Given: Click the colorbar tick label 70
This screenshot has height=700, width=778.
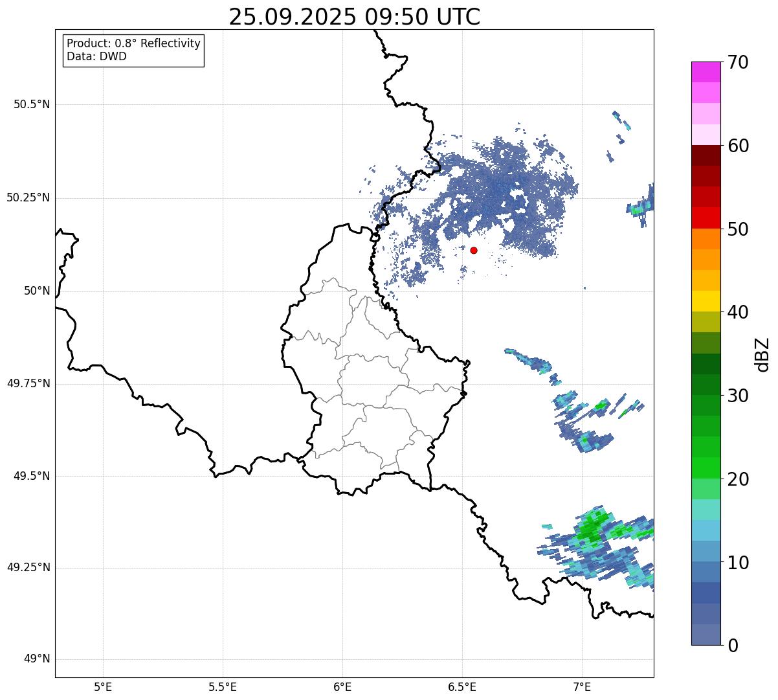Looking at the screenshot, I should pos(738,62).
